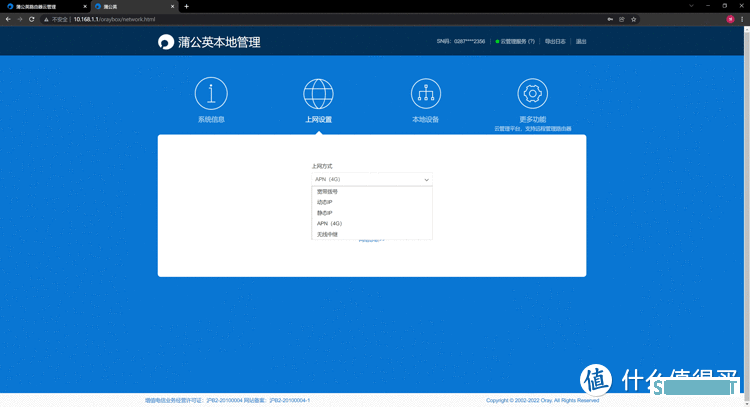Choose 静态IP from the dropdown list

click(372, 213)
